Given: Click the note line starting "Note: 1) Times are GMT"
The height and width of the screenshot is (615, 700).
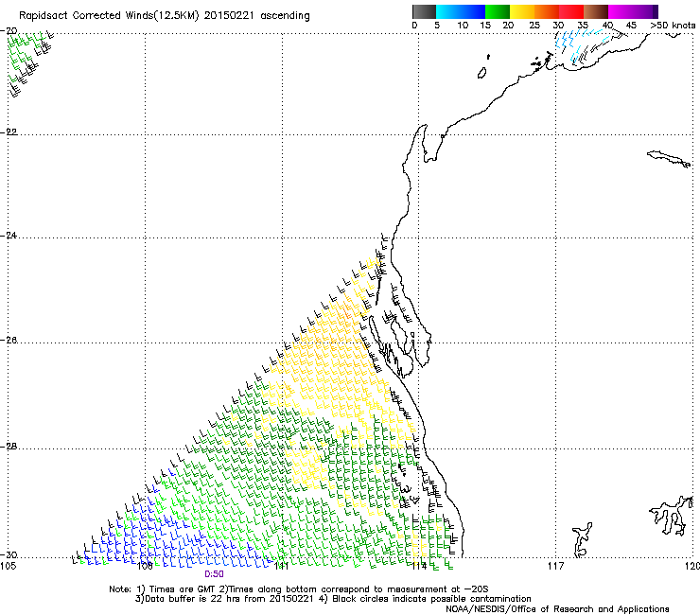Looking at the screenshot, I should pos(299,589).
